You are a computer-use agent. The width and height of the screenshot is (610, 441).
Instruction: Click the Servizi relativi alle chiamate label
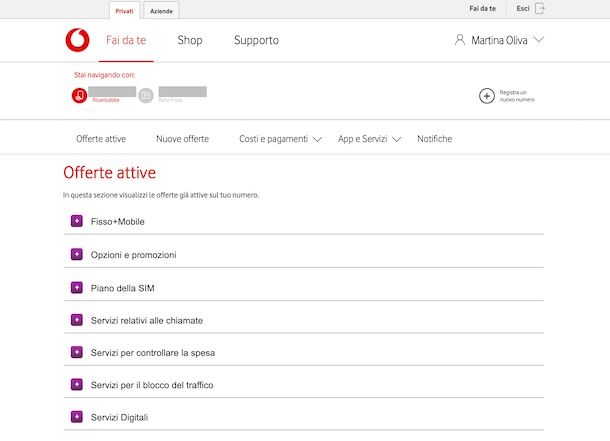147,320
